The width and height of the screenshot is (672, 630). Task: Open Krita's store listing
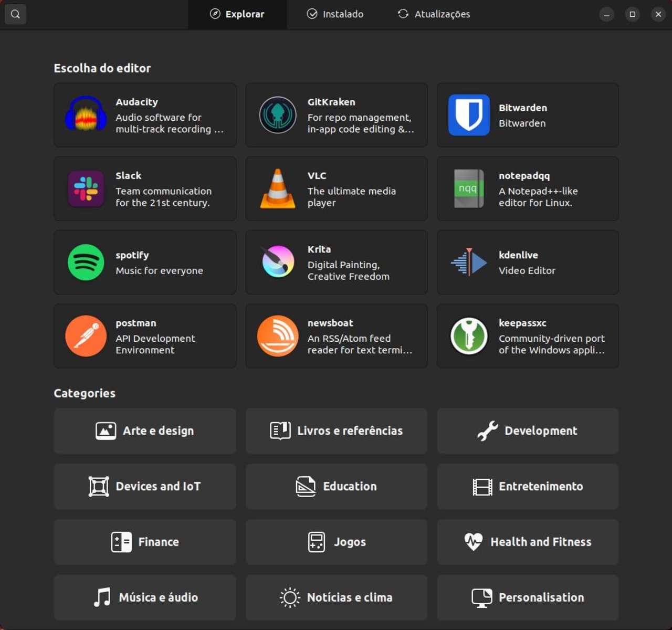336,262
